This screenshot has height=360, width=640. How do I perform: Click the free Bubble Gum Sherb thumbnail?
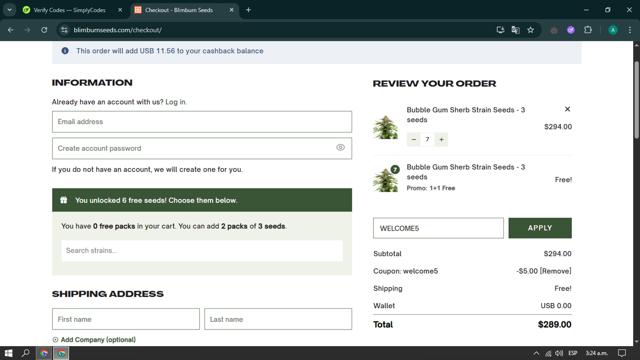385,179
